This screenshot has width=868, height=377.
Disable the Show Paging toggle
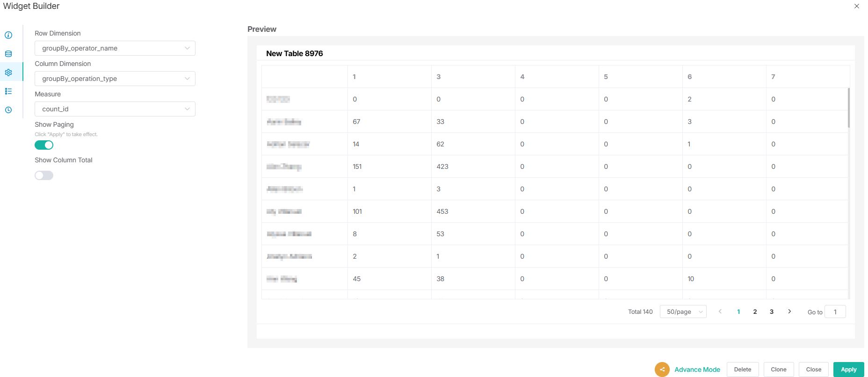(44, 145)
